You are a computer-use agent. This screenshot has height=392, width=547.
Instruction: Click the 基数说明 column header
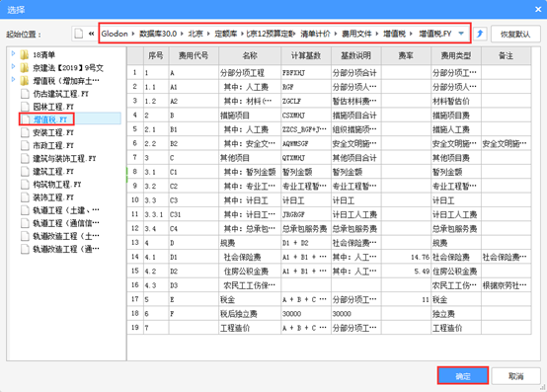click(x=356, y=55)
